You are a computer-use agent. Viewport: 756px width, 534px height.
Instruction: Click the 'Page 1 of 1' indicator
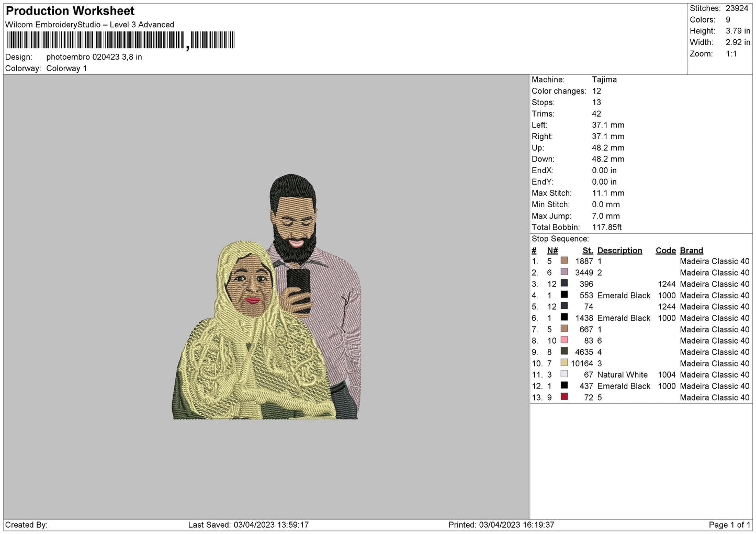click(x=729, y=525)
